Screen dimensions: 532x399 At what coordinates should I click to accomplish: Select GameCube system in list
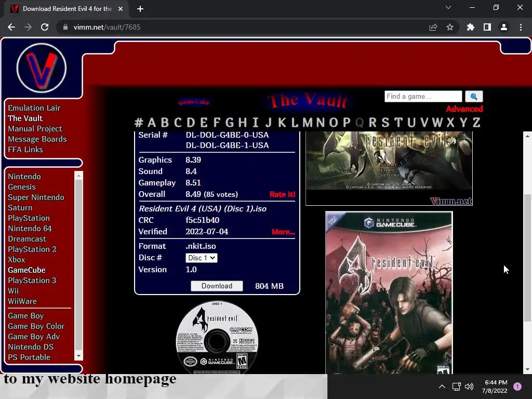tap(27, 270)
